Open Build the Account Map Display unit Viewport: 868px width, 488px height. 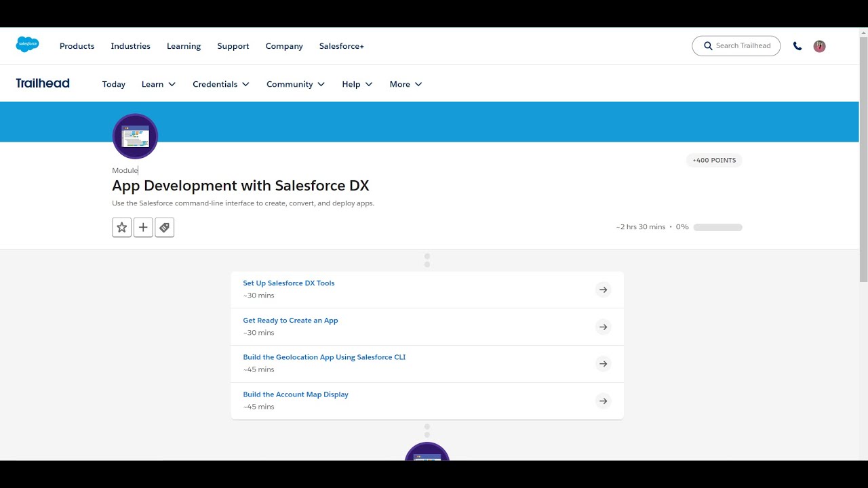296,394
